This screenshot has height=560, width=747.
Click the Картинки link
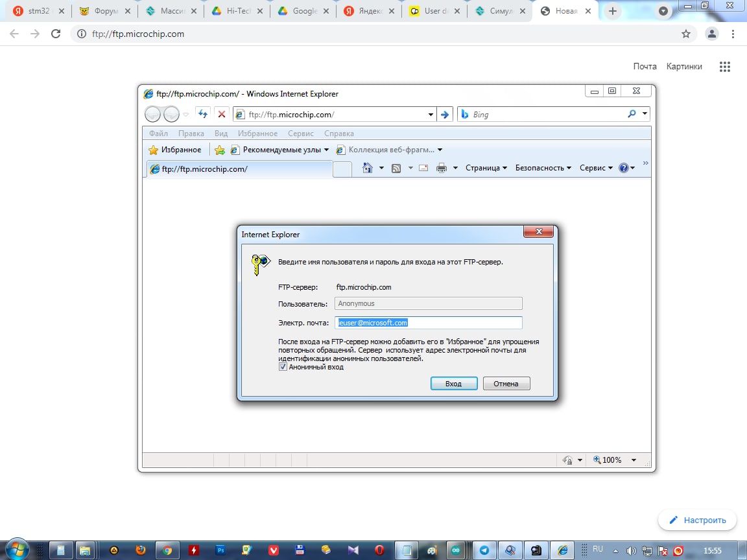click(x=684, y=66)
